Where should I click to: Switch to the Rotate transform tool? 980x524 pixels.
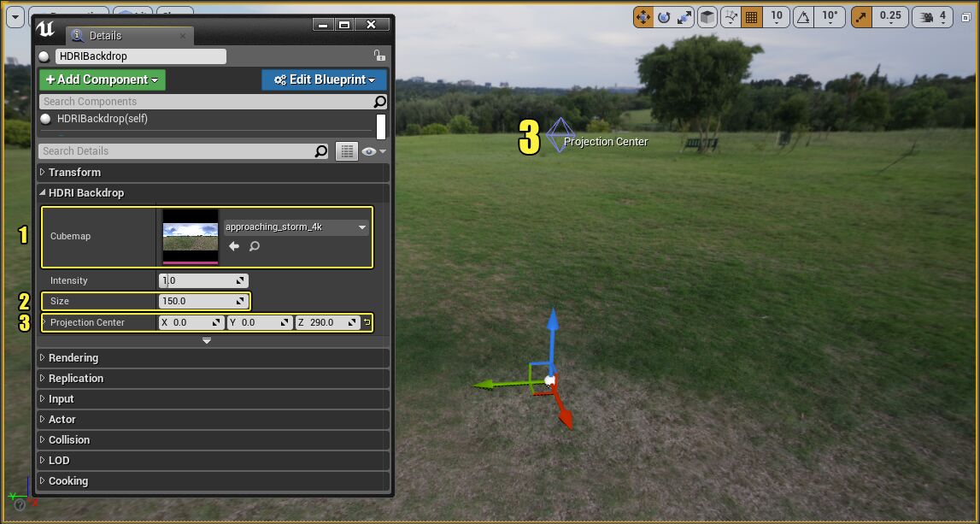664,16
